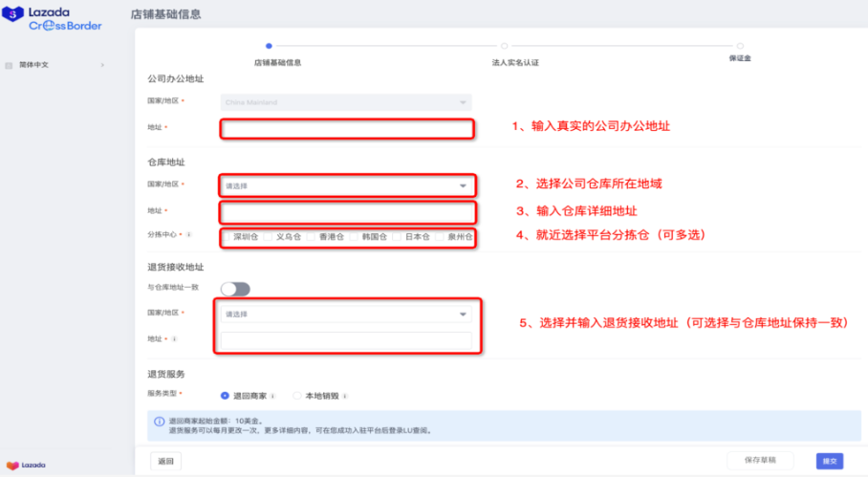The height and width of the screenshot is (477, 868).
Task: Click info icon beside 本地销毁
Action: pos(345,396)
